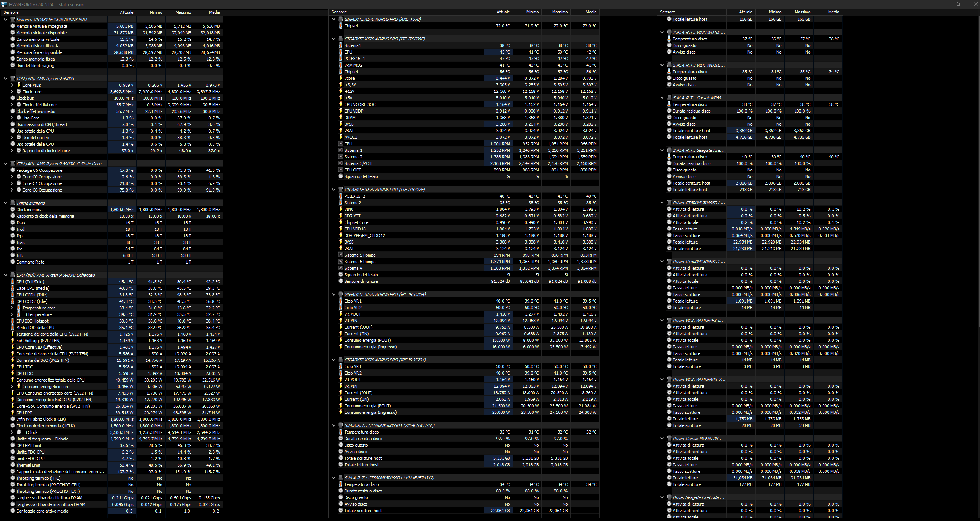Screen dimensions: 980x521
Task: Collapse the CPU [#0]: AMD Ryzen 9 5900X group
Action: 5,79
